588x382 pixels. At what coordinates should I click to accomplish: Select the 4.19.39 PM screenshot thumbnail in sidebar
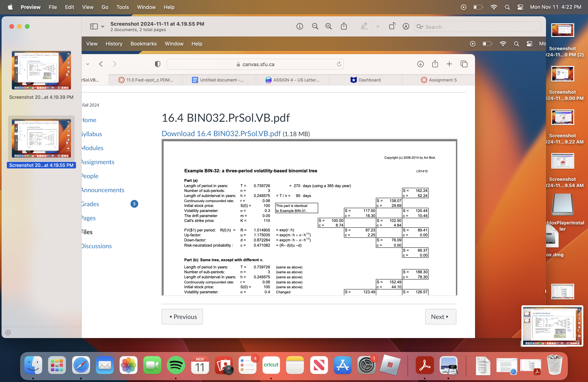(41, 70)
